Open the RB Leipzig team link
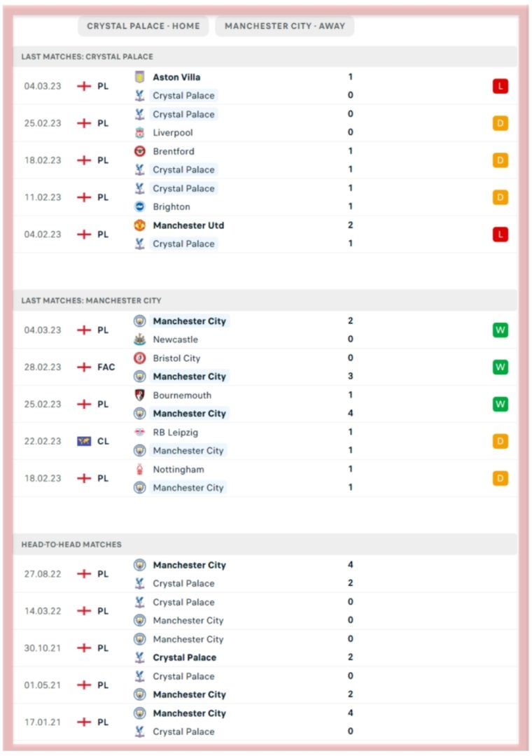Image resolution: width=532 pixels, height=756 pixels. click(x=176, y=433)
